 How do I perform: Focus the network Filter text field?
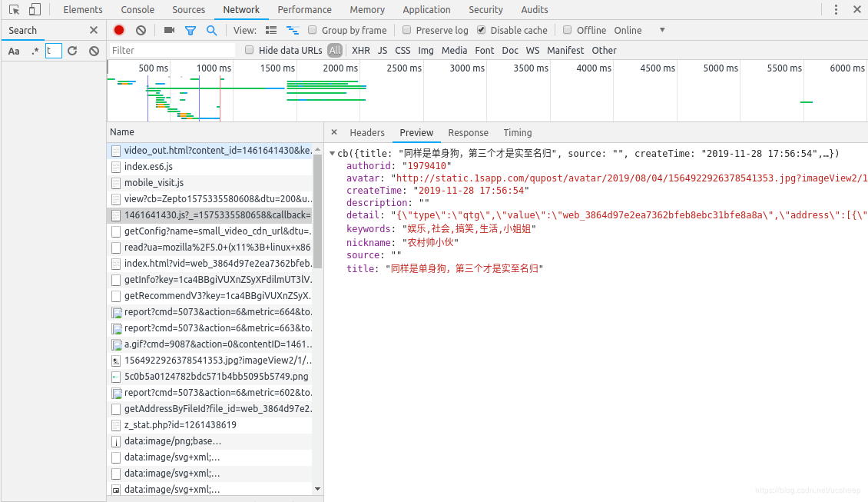click(x=173, y=51)
